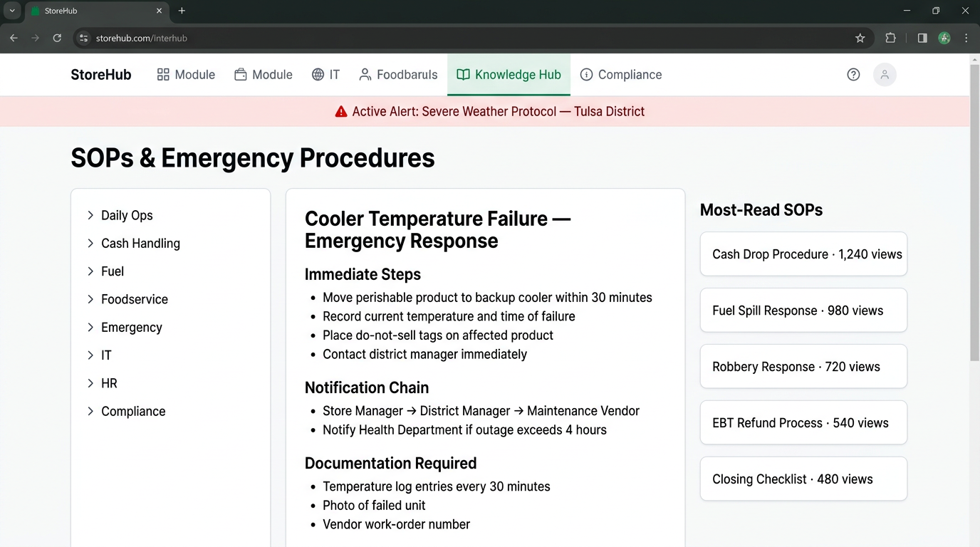Image resolution: width=980 pixels, height=547 pixels.
Task: Open the tab search dropdown arrow
Action: [11, 11]
